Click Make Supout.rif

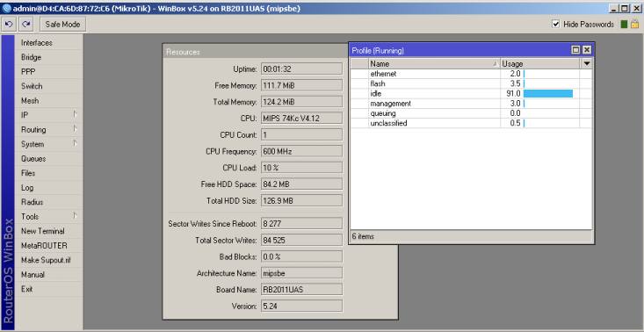pos(48,260)
